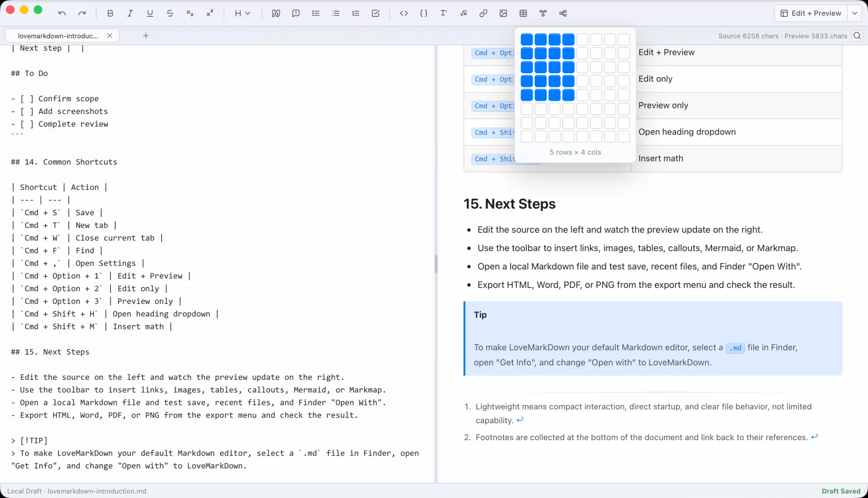The image size is (868, 498).
Task: Click the Table grid icon in toolbar
Action: coord(523,13)
